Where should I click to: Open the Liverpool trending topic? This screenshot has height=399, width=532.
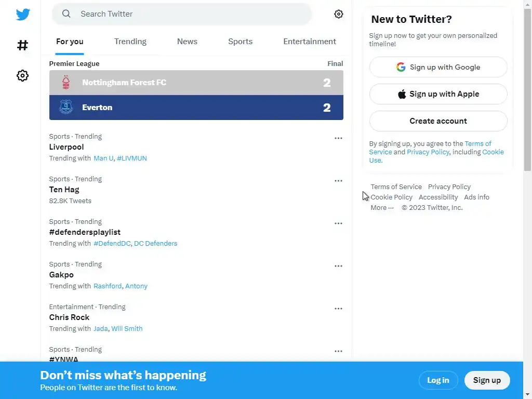[66, 147]
